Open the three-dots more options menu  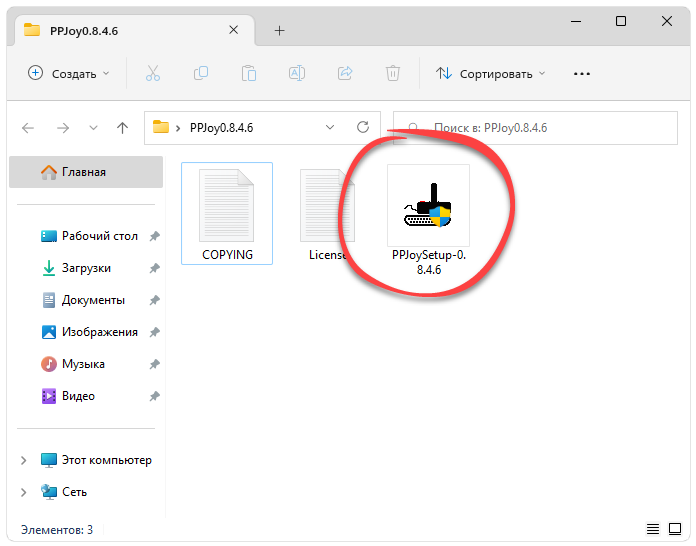click(x=581, y=74)
